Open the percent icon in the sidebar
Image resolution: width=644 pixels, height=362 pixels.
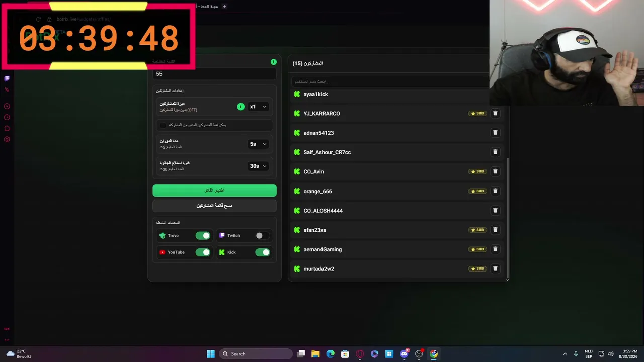pos(7,89)
